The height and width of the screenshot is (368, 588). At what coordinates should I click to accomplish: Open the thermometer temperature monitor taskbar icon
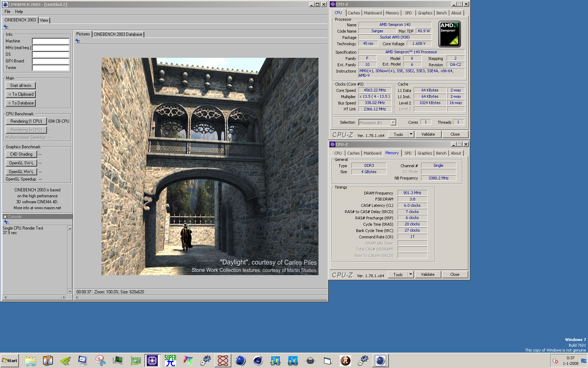48,360
